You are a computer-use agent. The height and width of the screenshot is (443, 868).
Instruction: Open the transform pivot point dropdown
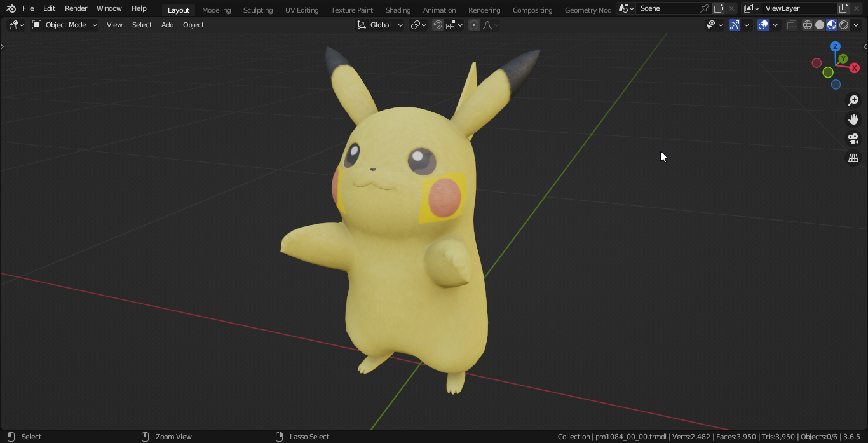pyautogui.click(x=418, y=25)
